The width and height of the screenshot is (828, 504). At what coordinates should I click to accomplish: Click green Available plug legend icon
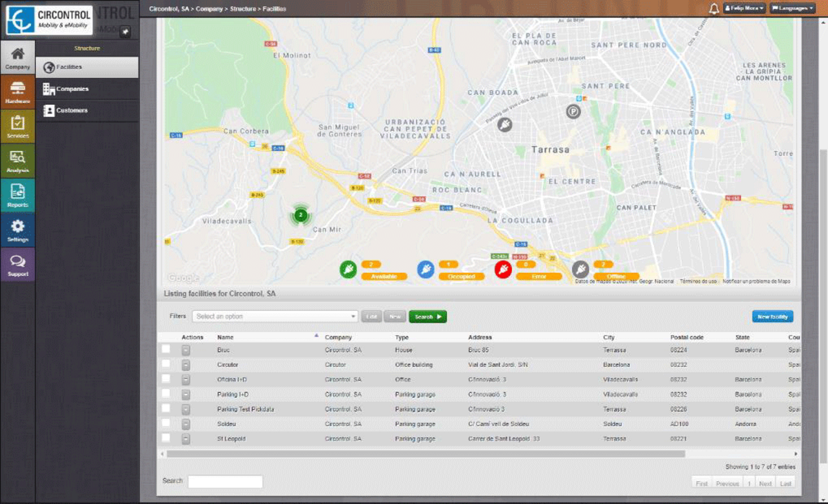point(348,270)
